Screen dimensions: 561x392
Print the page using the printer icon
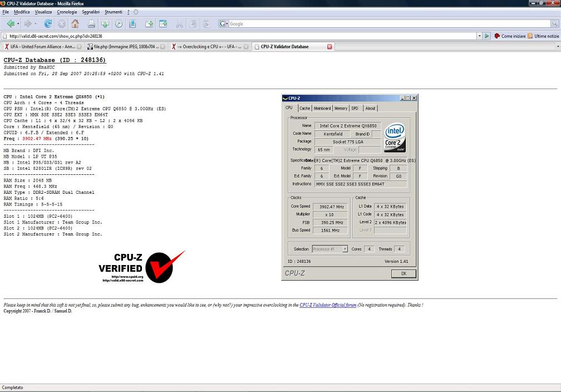[x=92, y=23]
